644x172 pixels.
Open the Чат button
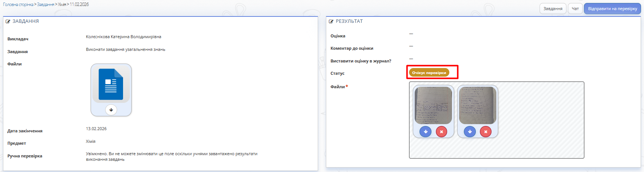click(x=575, y=9)
